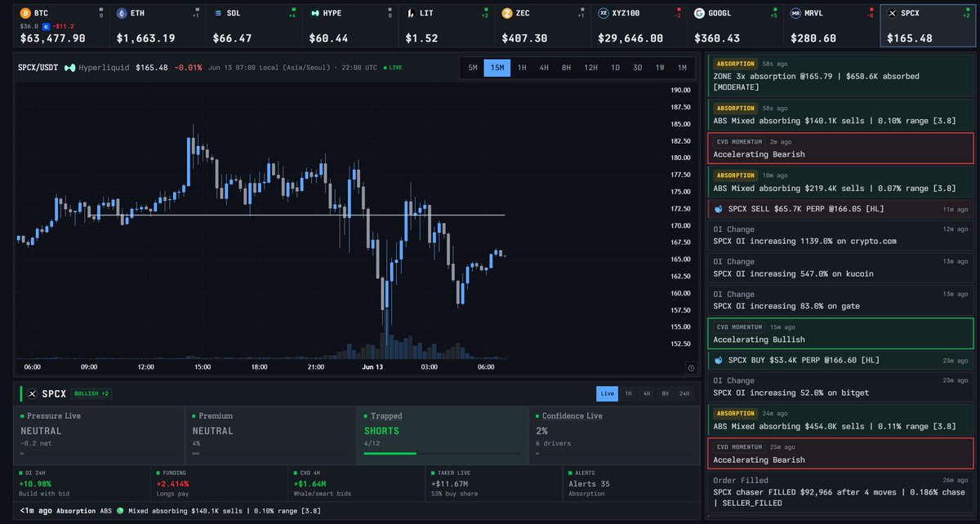Click the Trapped SHORTS card
Viewport: 980px width, 524px height.
442,436
